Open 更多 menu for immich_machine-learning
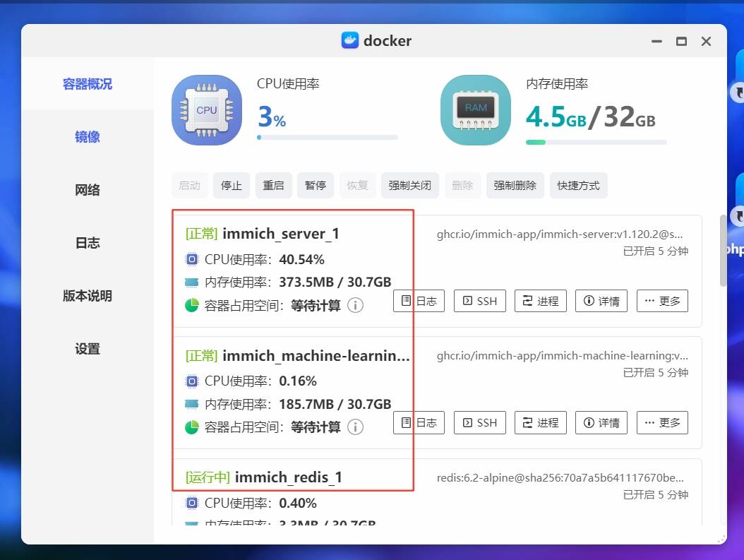The height and width of the screenshot is (560, 744). click(662, 422)
